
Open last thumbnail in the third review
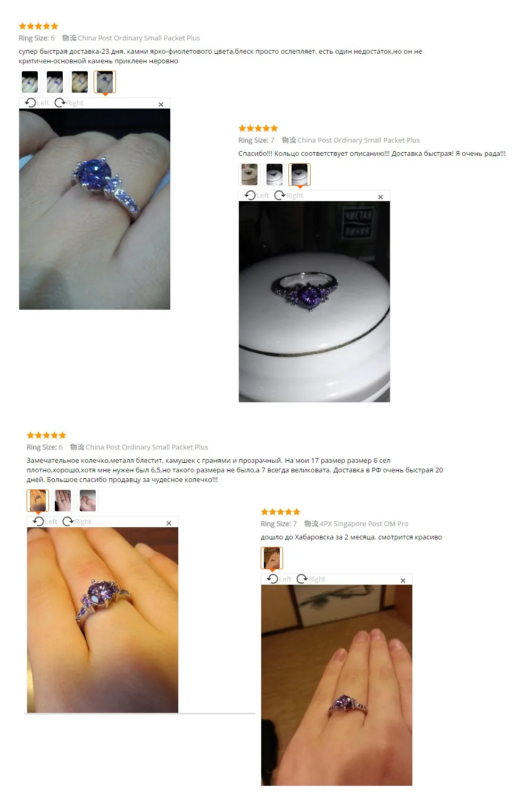point(88,501)
